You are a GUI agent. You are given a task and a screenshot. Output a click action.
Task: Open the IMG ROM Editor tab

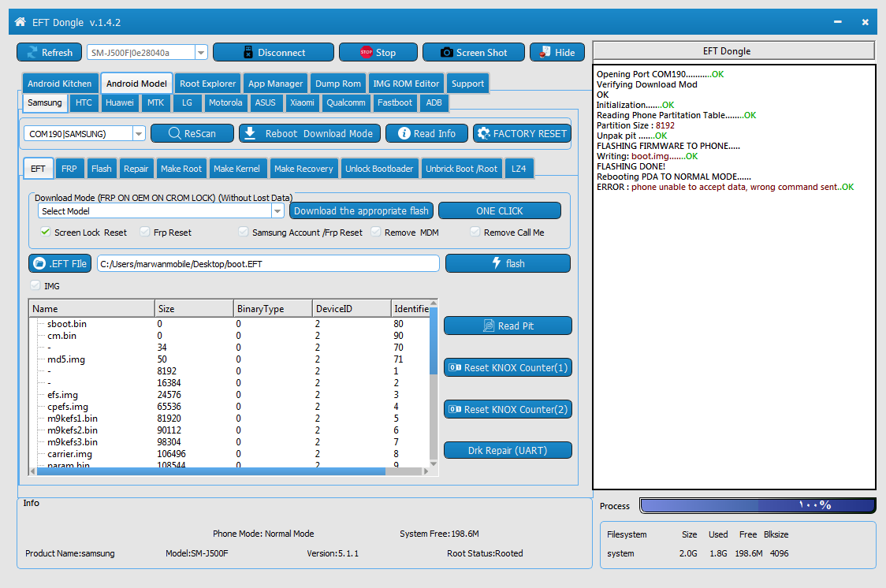tap(406, 84)
